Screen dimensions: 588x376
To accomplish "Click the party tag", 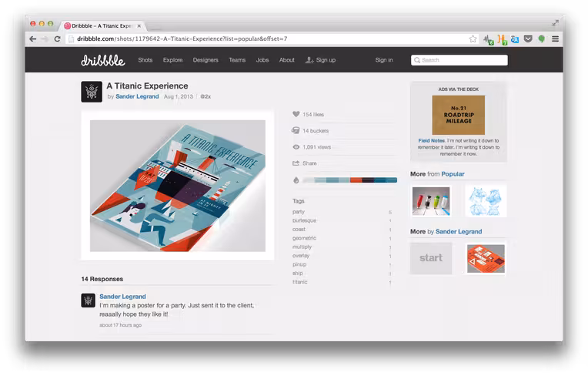I will [299, 212].
